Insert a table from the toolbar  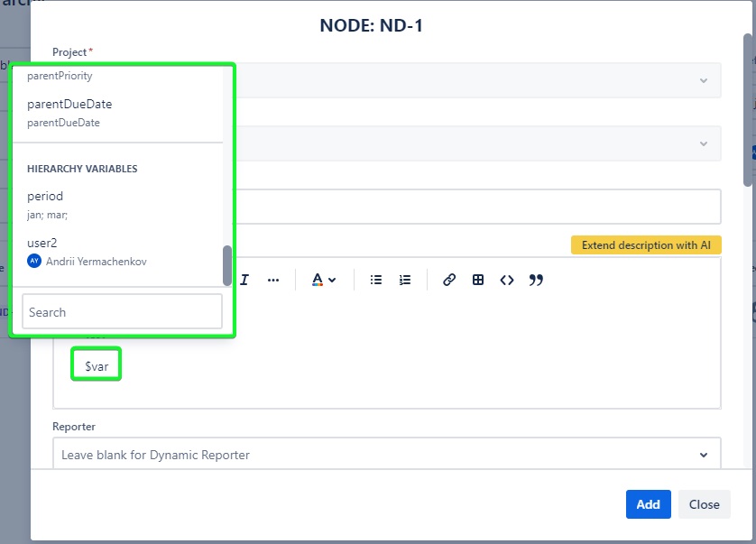tap(478, 280)
